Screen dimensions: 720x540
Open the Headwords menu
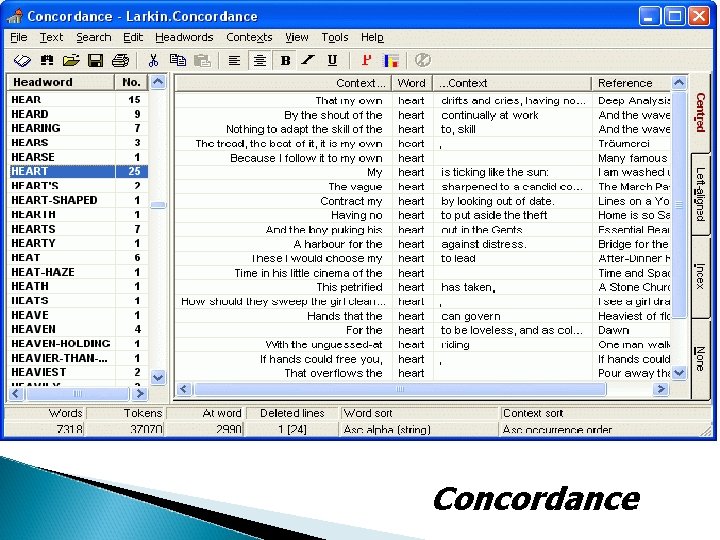(184, 37)
